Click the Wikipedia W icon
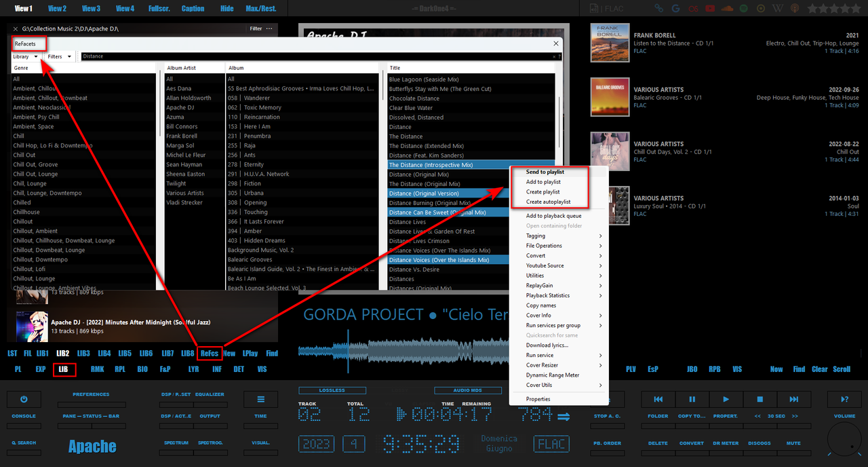 [778, 9]
